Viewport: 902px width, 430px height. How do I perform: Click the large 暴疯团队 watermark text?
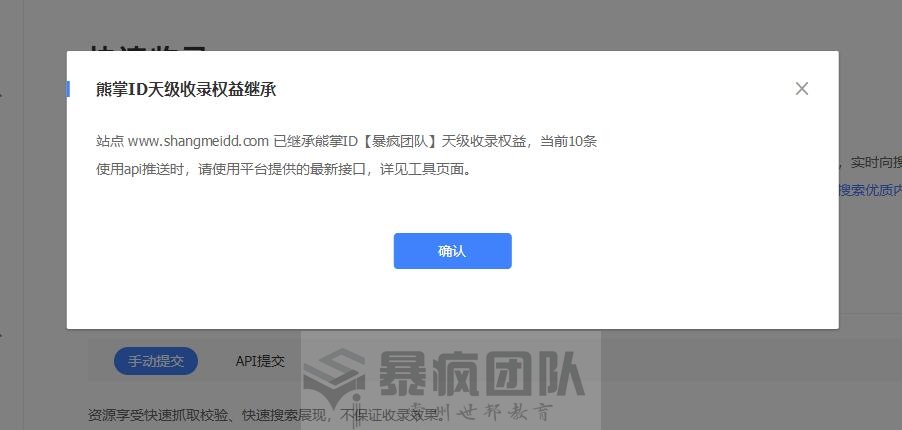pyautogui.click(x=480, y=375)
